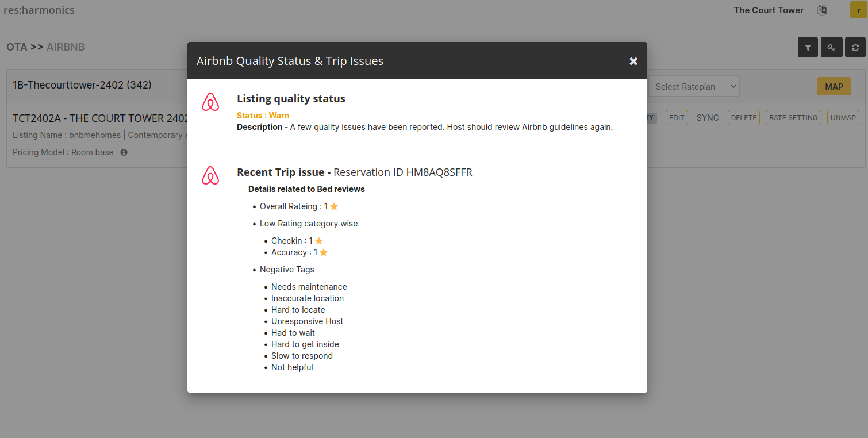Click the Needs maintenance tag

[309, 287]
